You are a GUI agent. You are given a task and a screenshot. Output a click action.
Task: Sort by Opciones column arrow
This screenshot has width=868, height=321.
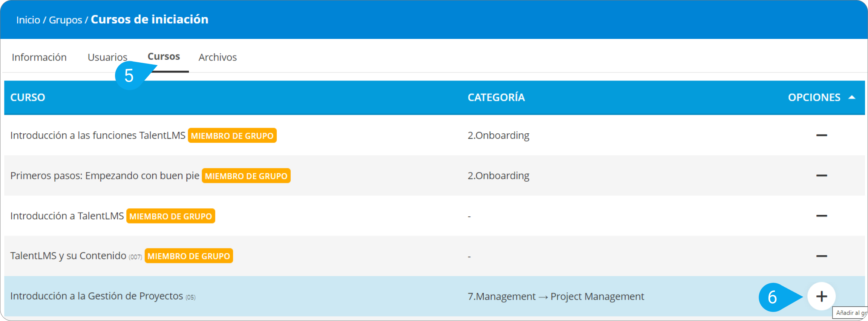pos(851,97)
